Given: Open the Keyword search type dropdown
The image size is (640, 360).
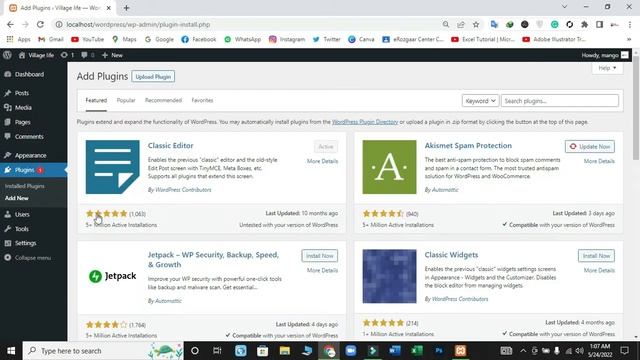Looking at the screenshot, I should [480, 101].
